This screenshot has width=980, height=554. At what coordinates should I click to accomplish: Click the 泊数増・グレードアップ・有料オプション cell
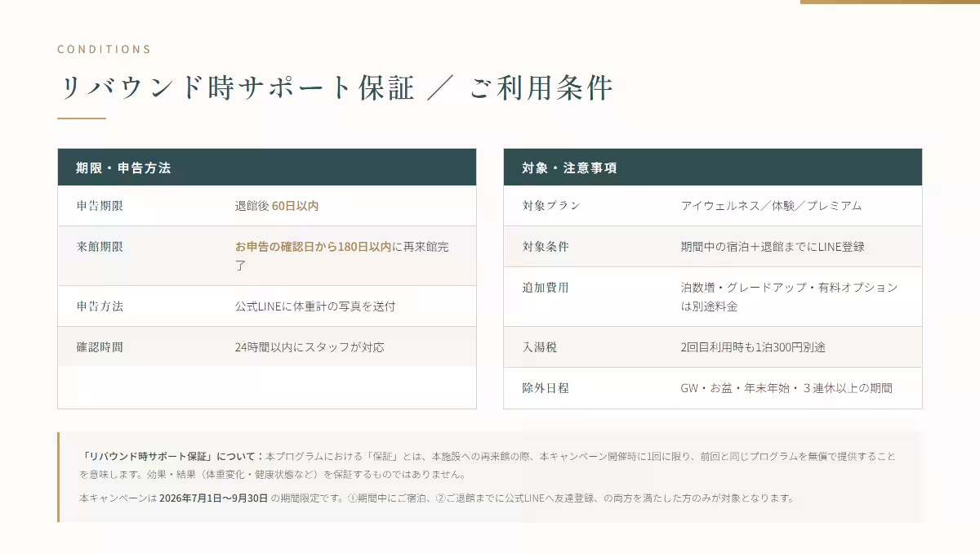(x=789, y=297)
